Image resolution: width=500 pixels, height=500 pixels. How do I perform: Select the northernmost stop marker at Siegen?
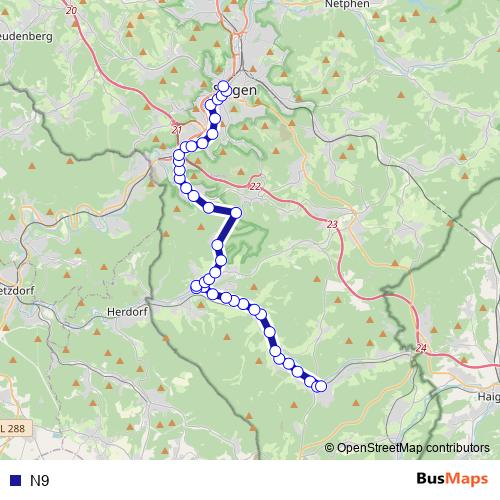coord(223,86)
